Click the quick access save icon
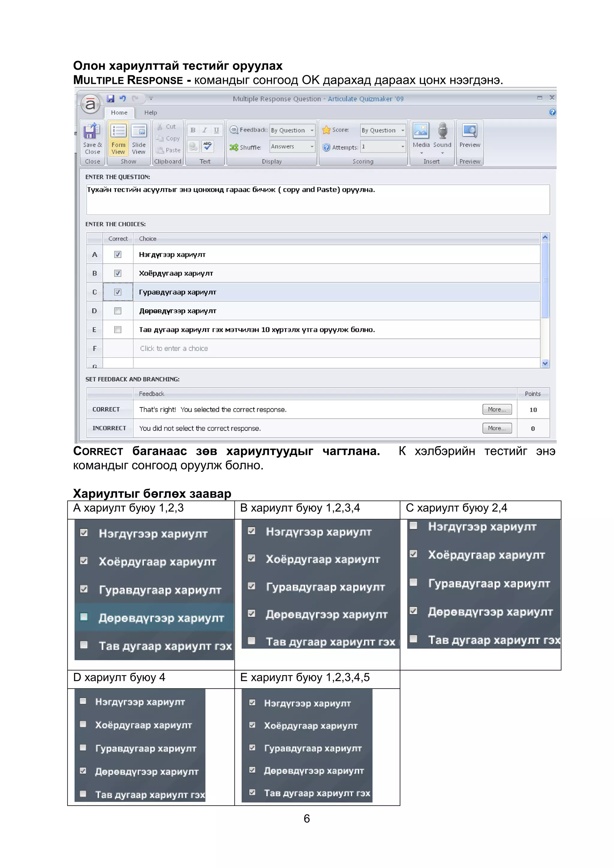The width and height of the screenshot is (614, 868). pos(110,99)
